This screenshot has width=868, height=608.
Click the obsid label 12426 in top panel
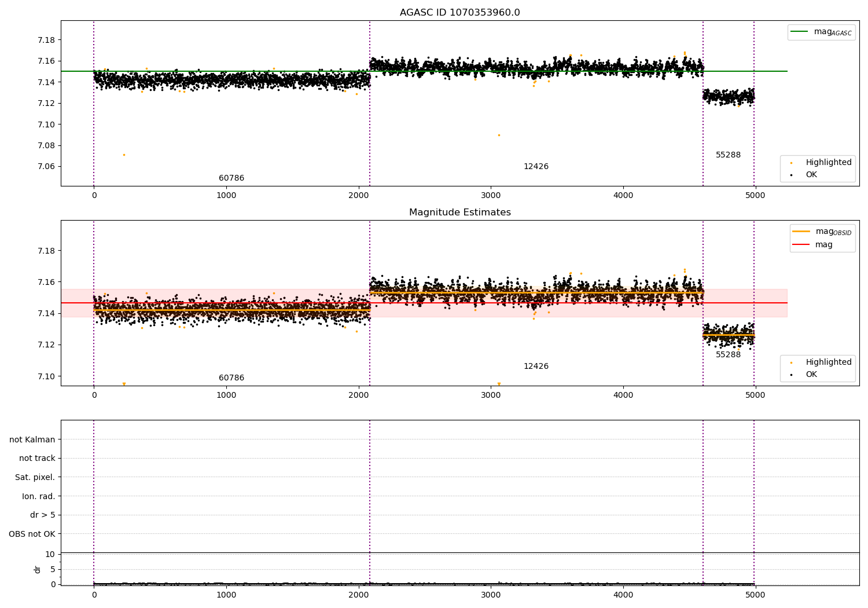click(x=536, y=167)
